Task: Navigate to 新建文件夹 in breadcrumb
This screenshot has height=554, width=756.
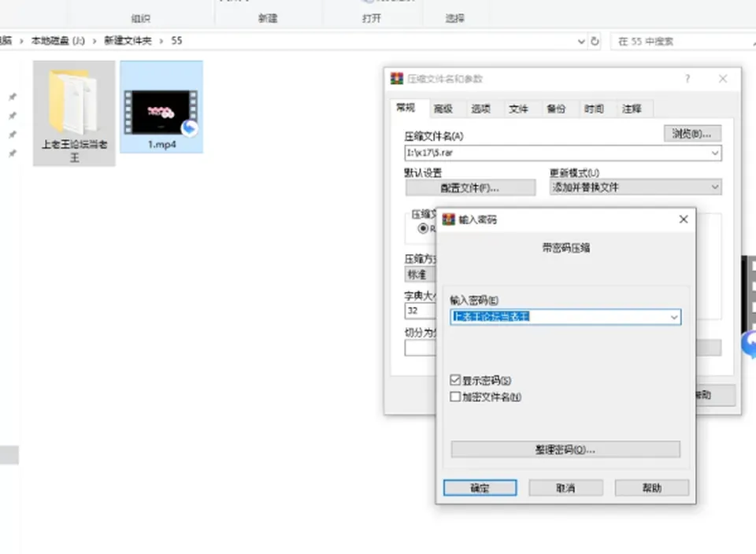Action: coord(128,41)
